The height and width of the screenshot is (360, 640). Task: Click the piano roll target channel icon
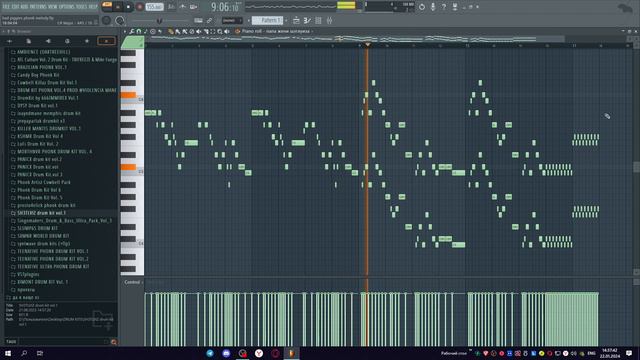[x=237, y=31]
